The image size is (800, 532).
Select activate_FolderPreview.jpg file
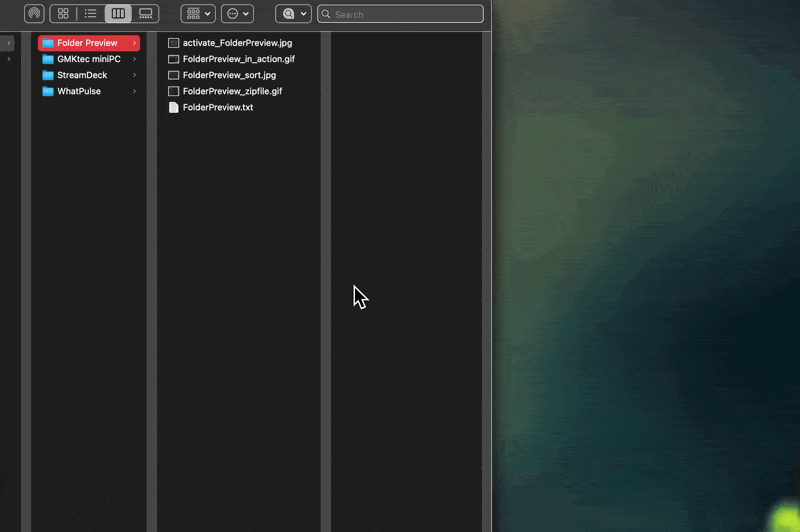(237, 43)
